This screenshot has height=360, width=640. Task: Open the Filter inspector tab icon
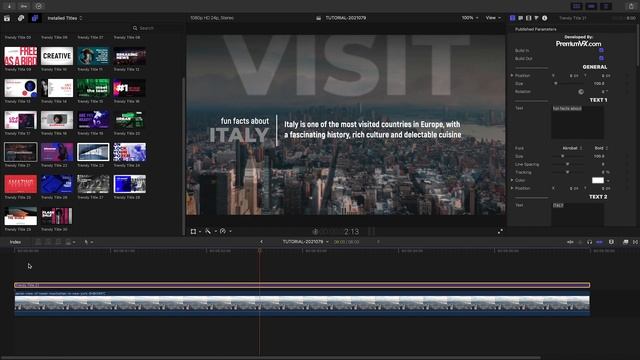tap(536, 18)
